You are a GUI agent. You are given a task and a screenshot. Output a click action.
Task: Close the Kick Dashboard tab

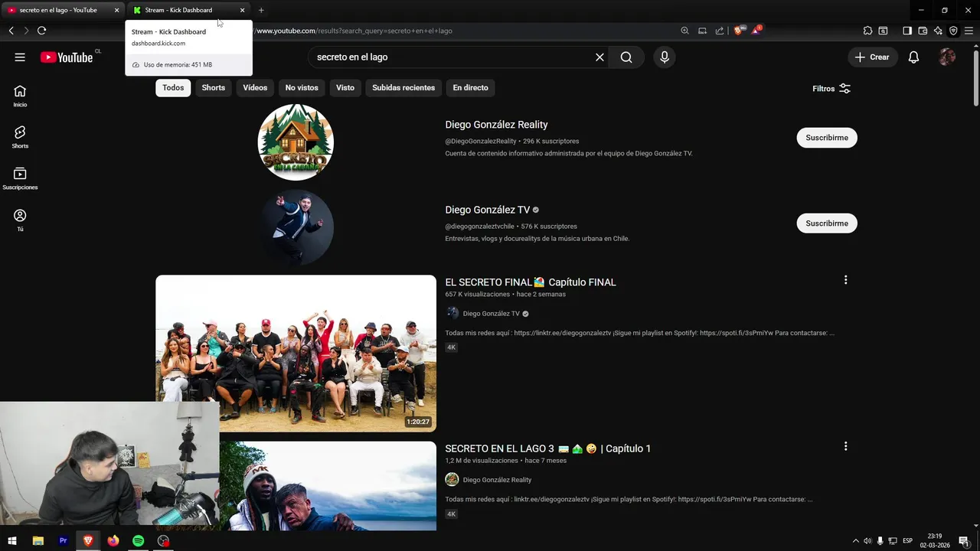(242, 10)
